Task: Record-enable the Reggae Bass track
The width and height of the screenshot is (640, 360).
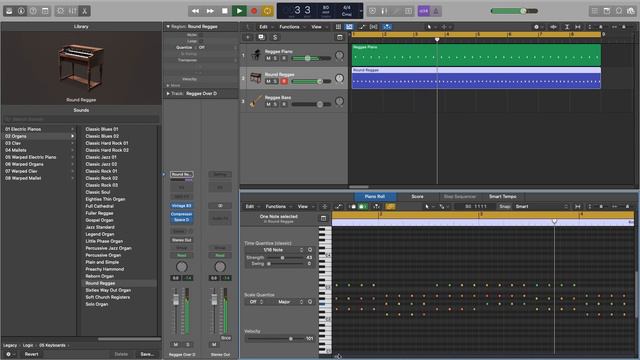Action: tap(284, 104)
